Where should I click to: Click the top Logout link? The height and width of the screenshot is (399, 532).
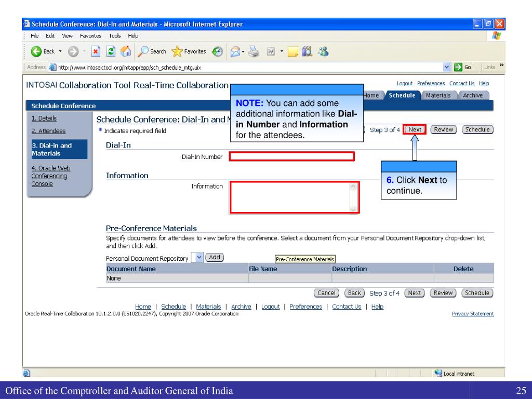coord(405,83)
